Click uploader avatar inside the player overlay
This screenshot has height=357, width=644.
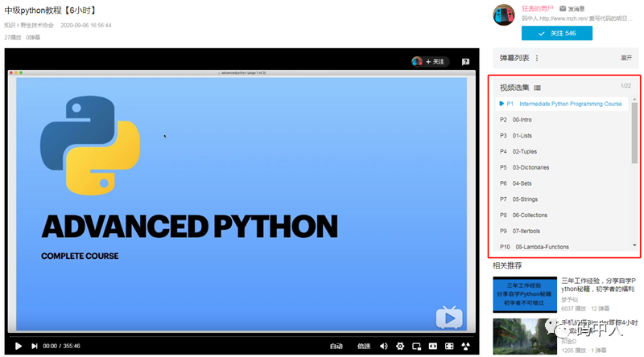click(x=417, y=62)
